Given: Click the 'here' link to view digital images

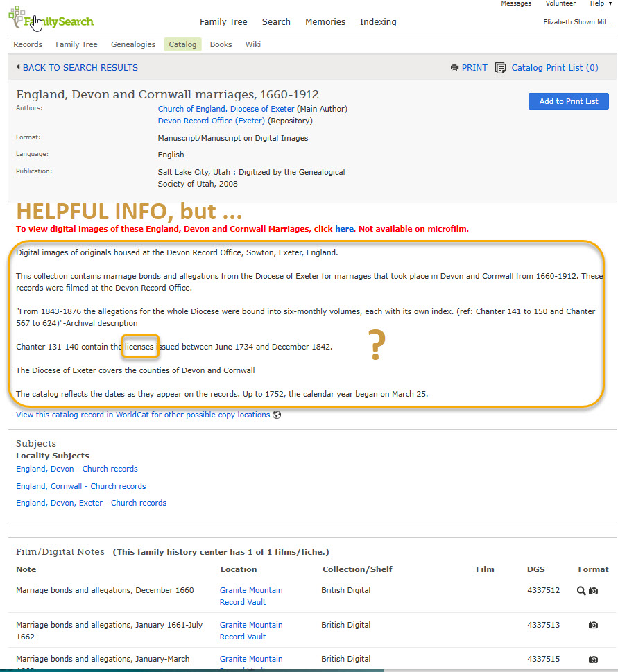Looking at the screenshot, I should point(345,229).
